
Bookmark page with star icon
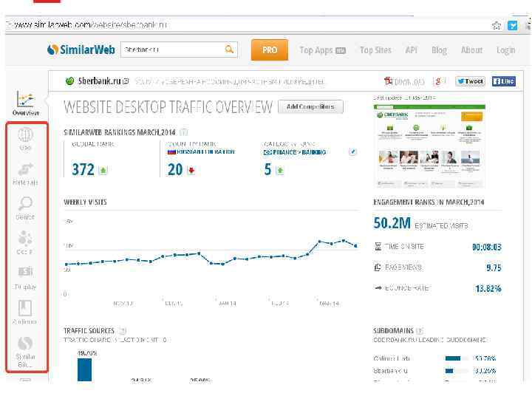tap(497, 25)
